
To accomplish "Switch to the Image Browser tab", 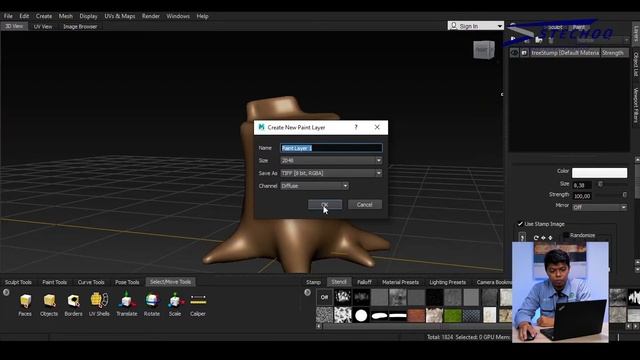I will click(80, 27).
